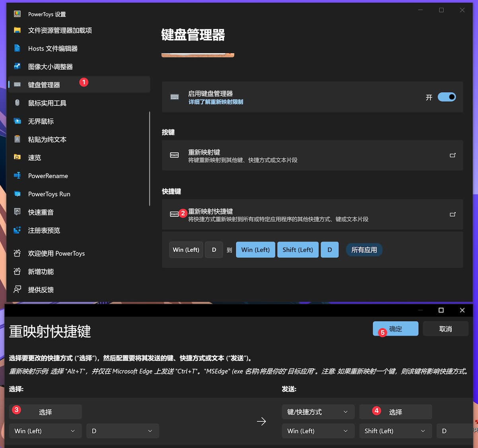Image resolution: width=478 pixels, height=448 pixels.
Task: Click the sidebar vertical scrollbar
Action: pyautogui.click(x=150, y=159)
